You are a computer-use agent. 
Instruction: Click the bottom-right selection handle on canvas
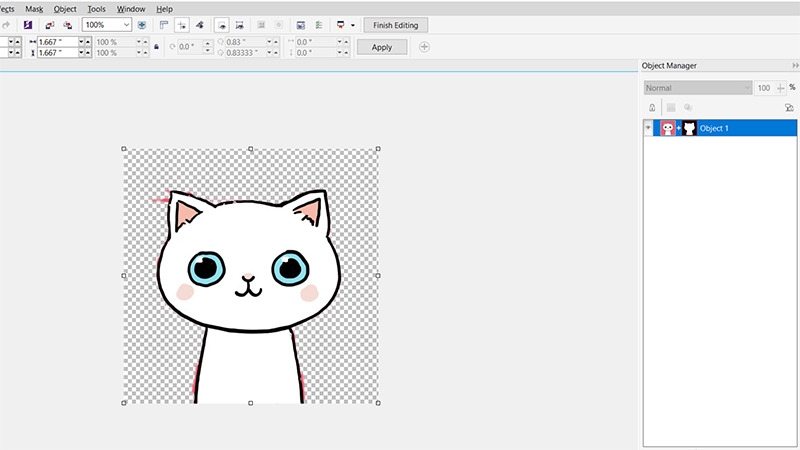tap(378, 403)
